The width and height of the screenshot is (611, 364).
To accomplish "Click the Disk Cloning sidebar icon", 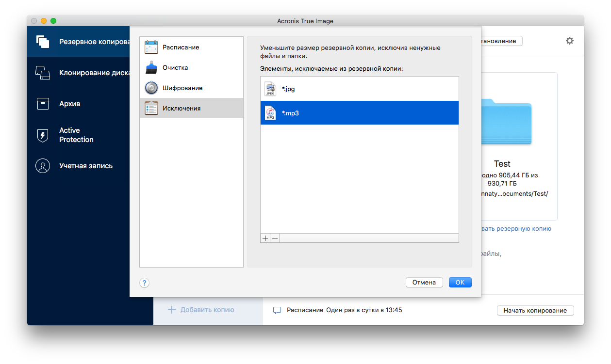I will [43, 73].
